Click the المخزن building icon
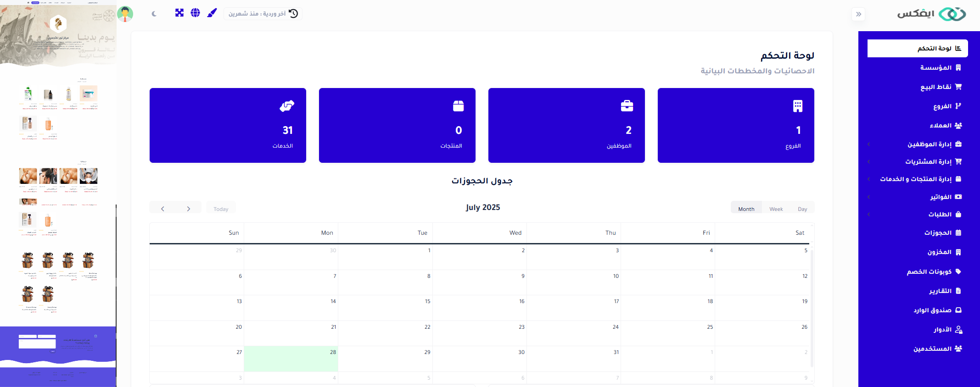980x387 pixels. pos(958,252)
